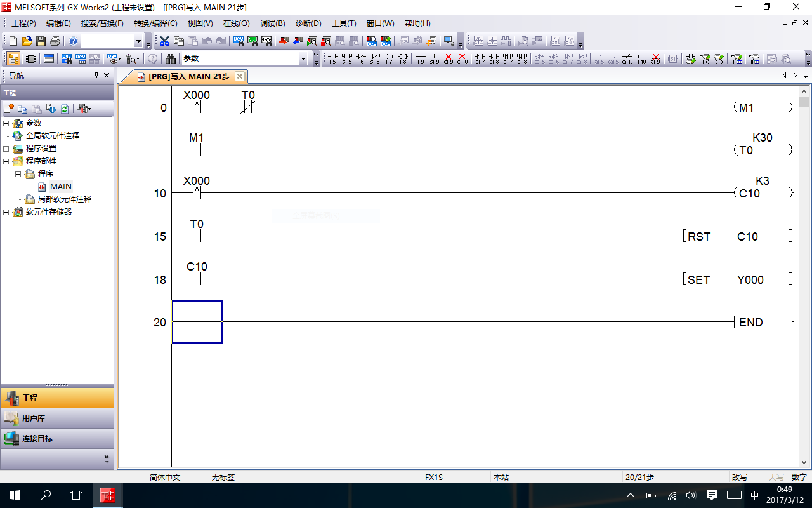Insert normally open contact with F5
Image resolution: width=812 pixels, height=508 pixels.
point(332,59)
